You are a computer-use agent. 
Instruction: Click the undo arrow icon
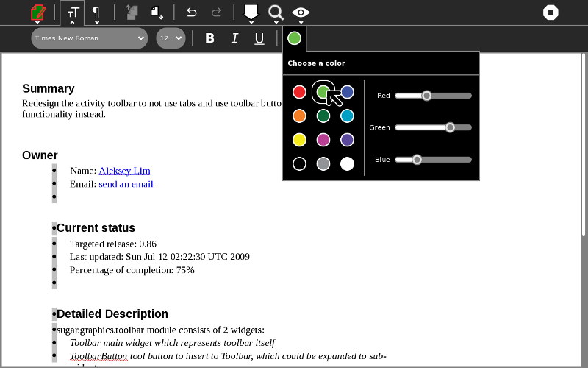(192, 13)
